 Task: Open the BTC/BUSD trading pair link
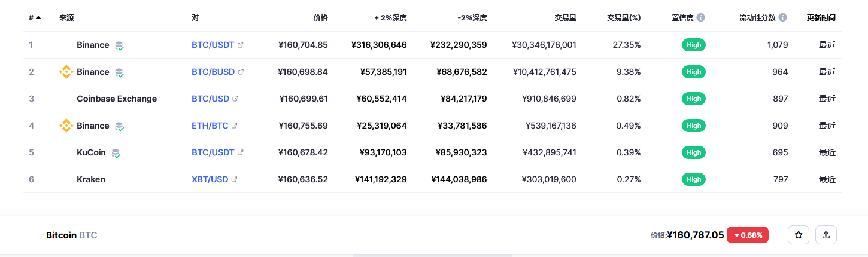click(x=213, y=72)
